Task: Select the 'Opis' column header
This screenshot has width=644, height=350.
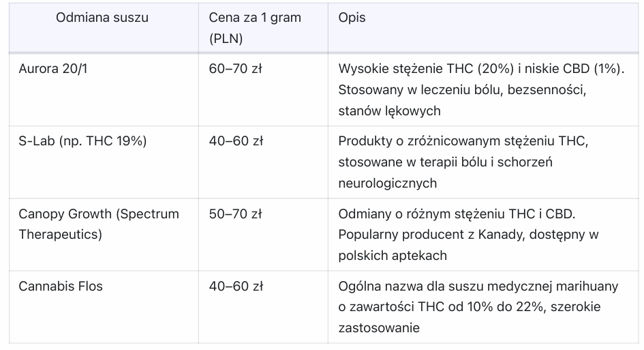Action: click(x=352, y=18)
